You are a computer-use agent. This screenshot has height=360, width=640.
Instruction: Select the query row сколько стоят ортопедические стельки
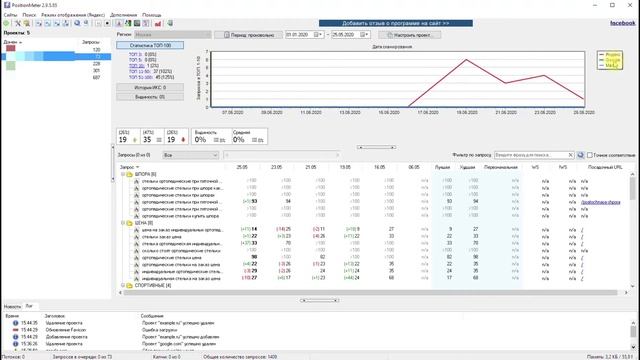point(181,251)
